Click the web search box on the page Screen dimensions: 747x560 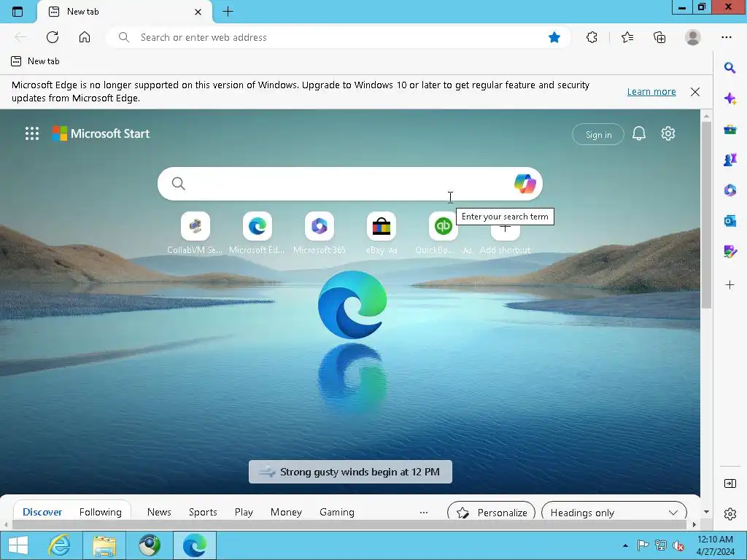(349, 183)
